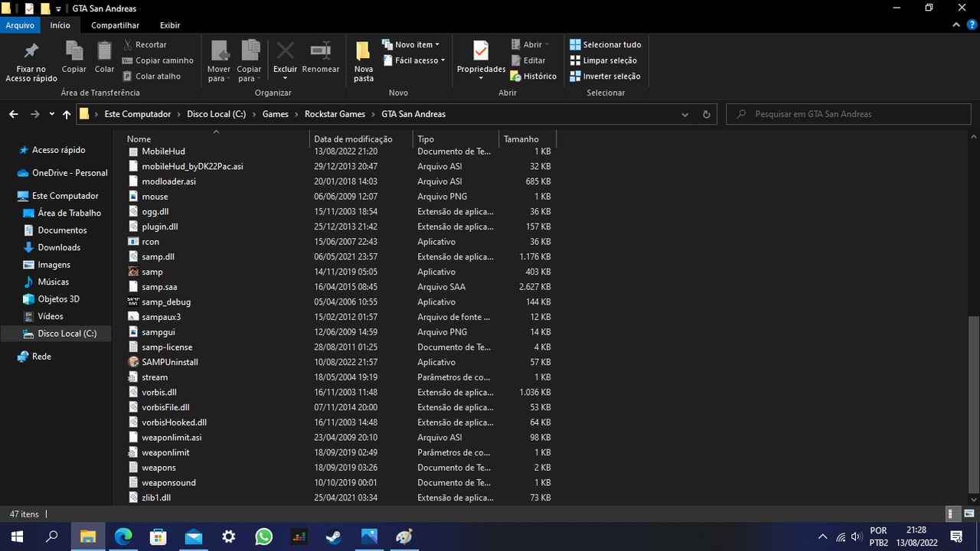Switch to the Exibir ribbon tab

(170, 25)
